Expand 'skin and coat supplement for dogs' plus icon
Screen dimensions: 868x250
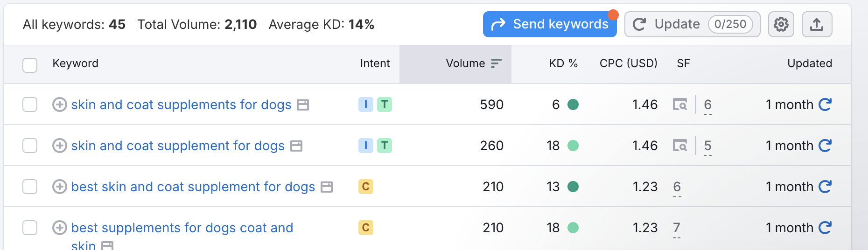[59, 146]
